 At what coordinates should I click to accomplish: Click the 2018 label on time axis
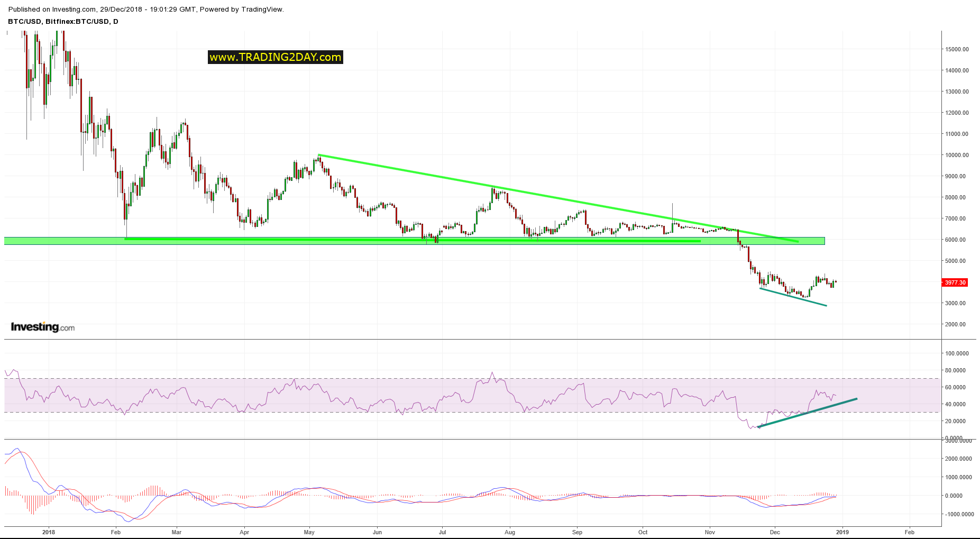click(x=49, y=532)
